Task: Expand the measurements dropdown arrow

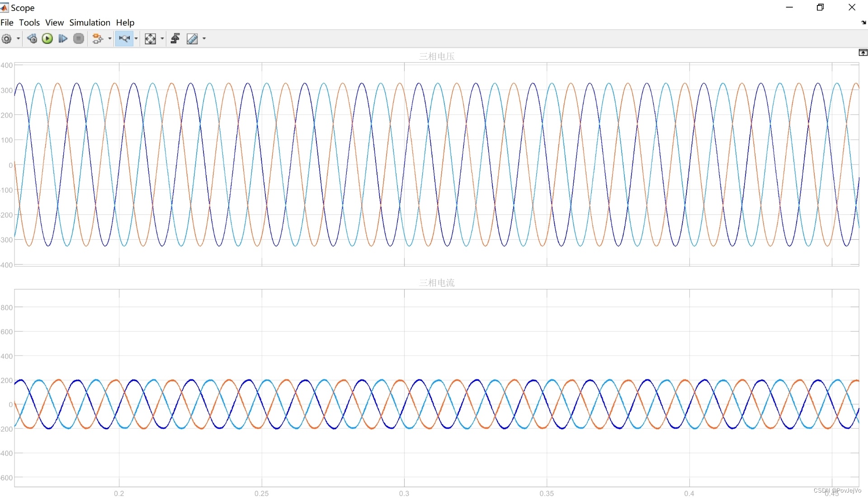Action: (204, 39)
